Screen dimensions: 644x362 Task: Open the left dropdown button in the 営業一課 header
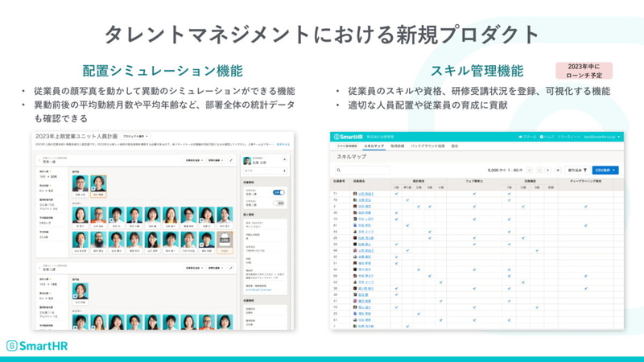point(195,160)
